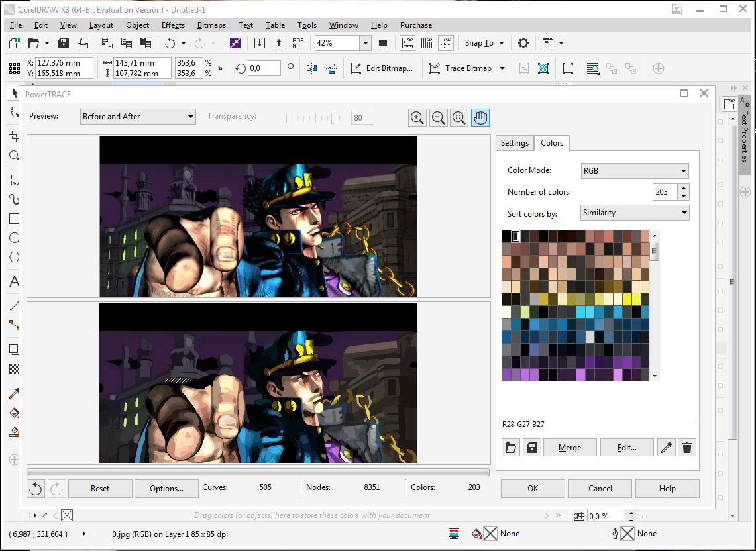Open Options gear icon in toolbar
Screen dimensions: 756x551
(x=523, y=43)
